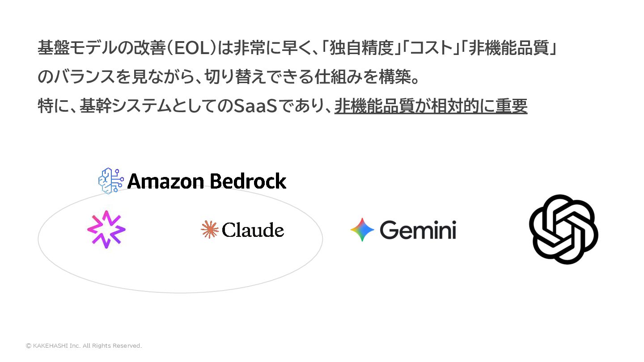Click the orange Claude starburst icon
The image size is (644, 362).
(209, 229)
